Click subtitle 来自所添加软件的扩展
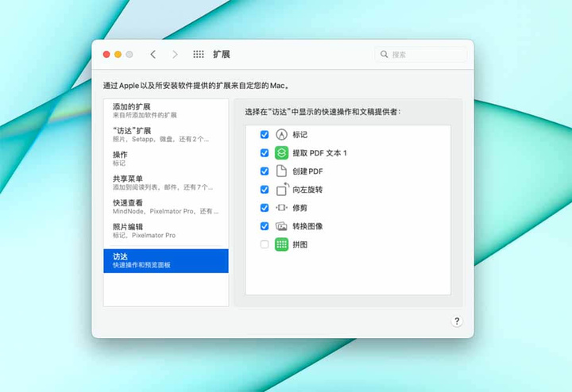The image size is (572, 392). [x=145, y=115]
